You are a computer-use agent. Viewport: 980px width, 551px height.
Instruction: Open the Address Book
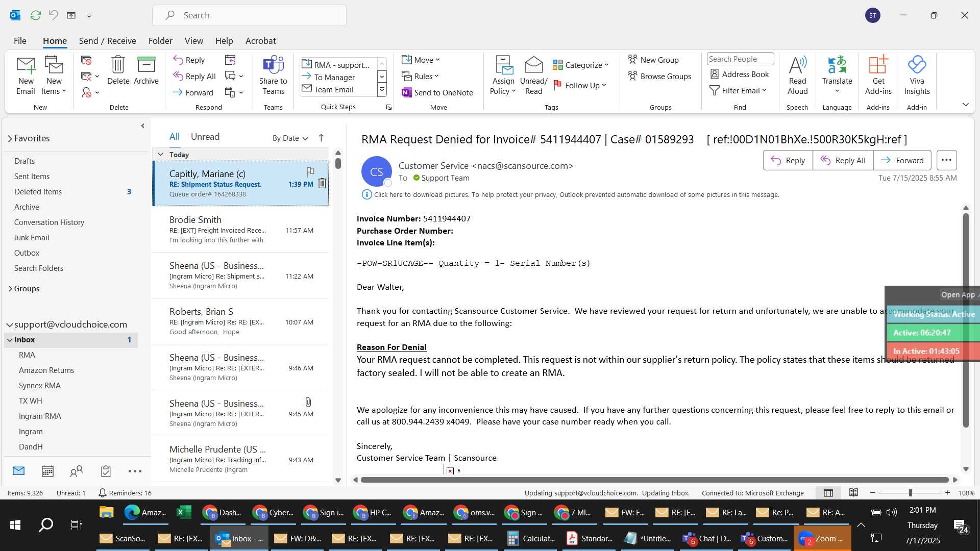(740, 74)
